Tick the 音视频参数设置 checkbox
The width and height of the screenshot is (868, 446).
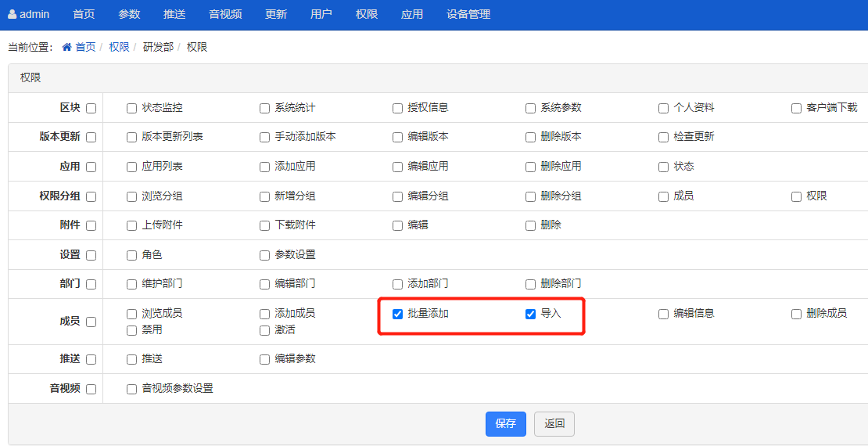tap(131, 389)
